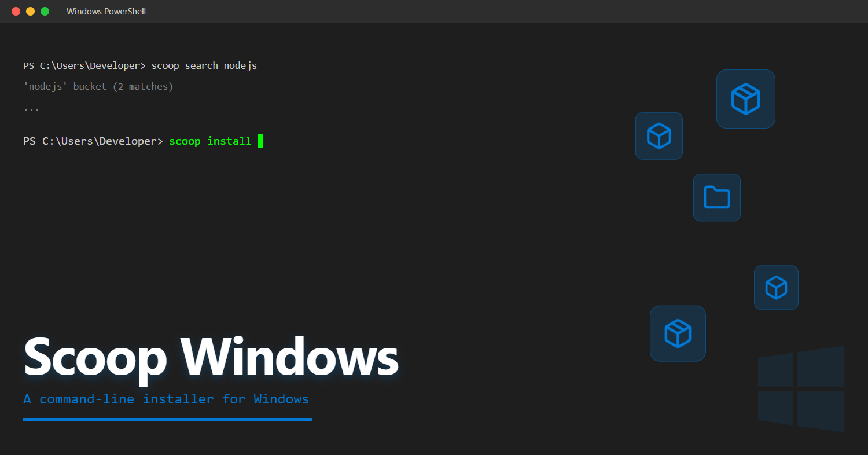Expand the 'scoop search nodejs' output
The image size is (868, 455).
click(204, 65)
